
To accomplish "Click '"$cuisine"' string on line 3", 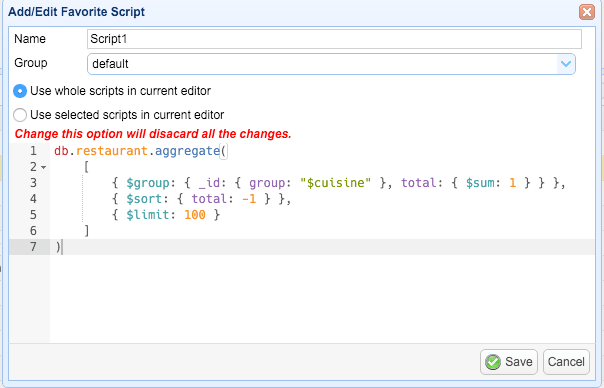I will 336,183.
